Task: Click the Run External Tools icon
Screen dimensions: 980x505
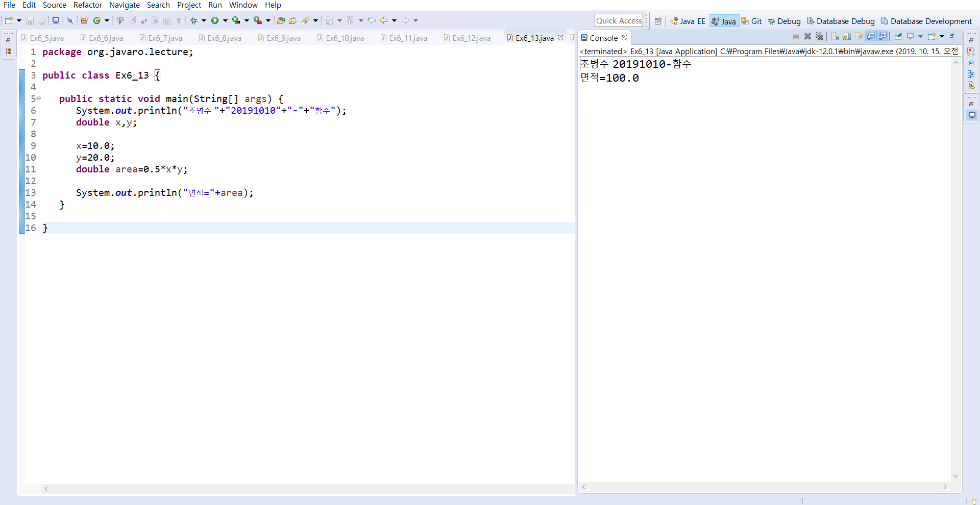Action: (258, 21)
